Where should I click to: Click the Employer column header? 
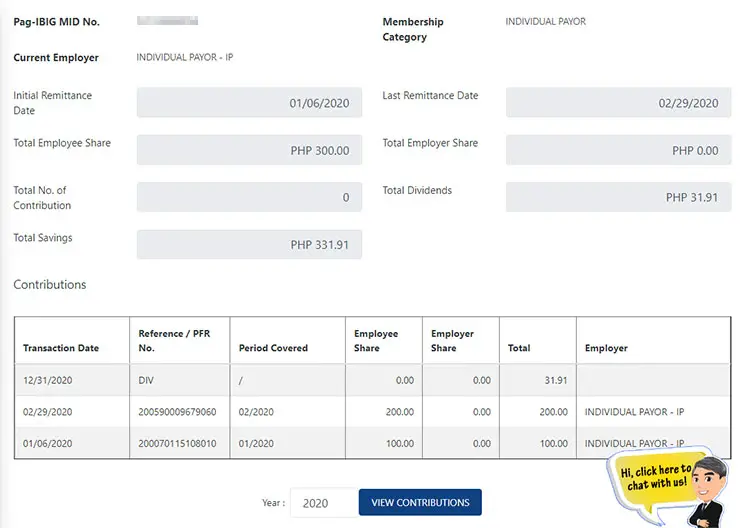point(606,348)
